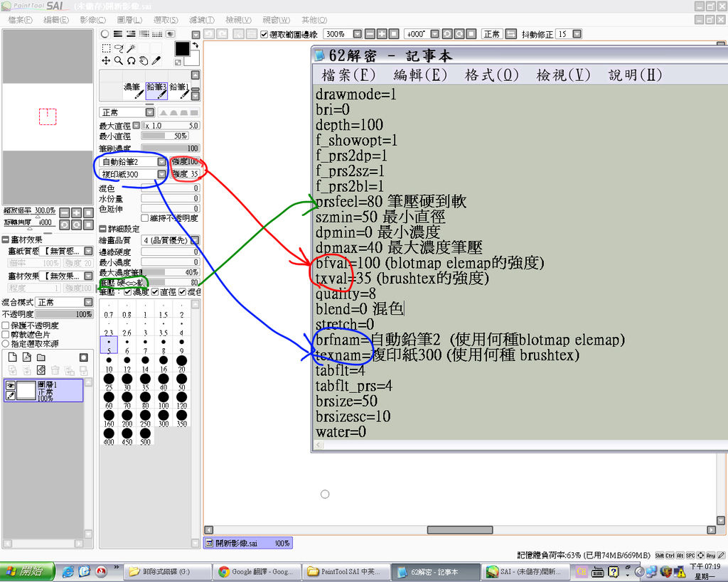Show the RGB slider panel icon
Image resolution: width=728 pixels, height=582 pixels.
(118, 34)
